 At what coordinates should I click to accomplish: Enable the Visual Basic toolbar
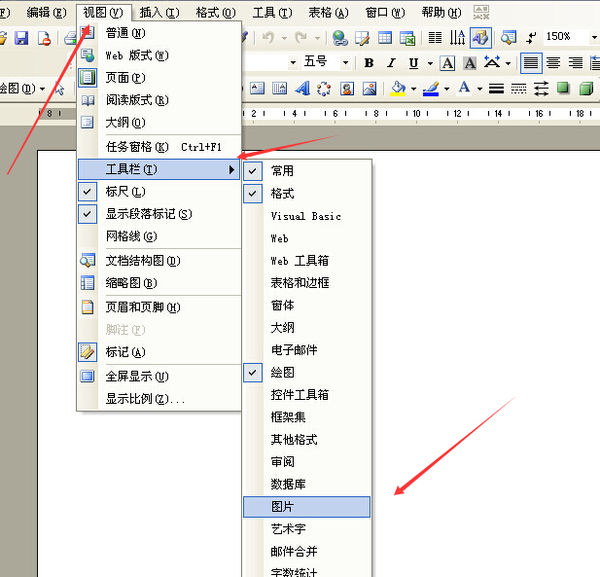(307, 216)
